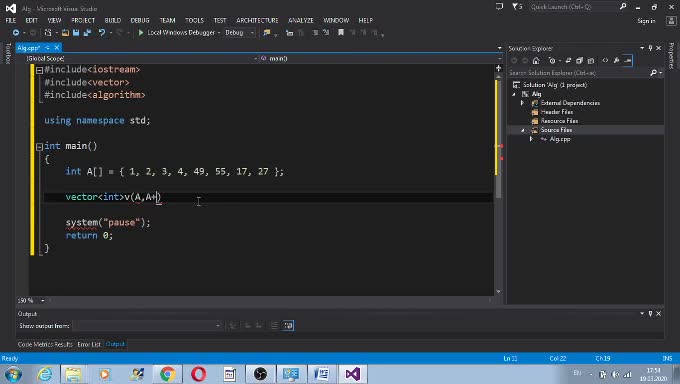Toggle Show All Files in Solution Explorer

point(591,61)
